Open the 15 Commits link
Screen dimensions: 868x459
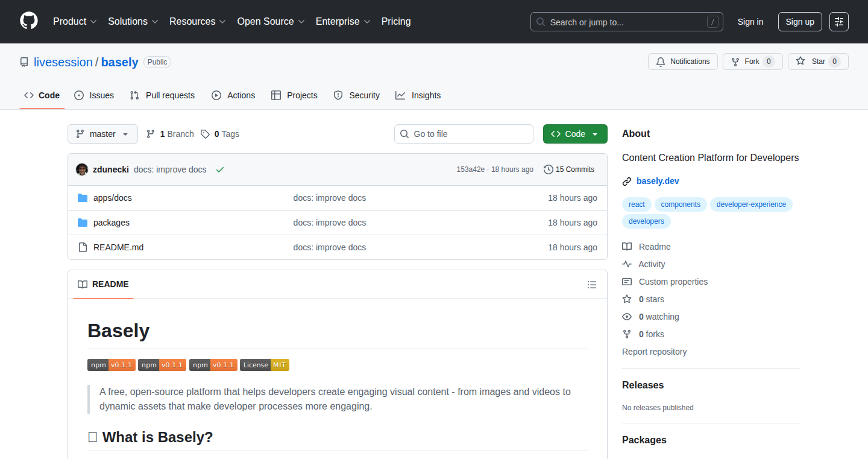coord(569,169)
